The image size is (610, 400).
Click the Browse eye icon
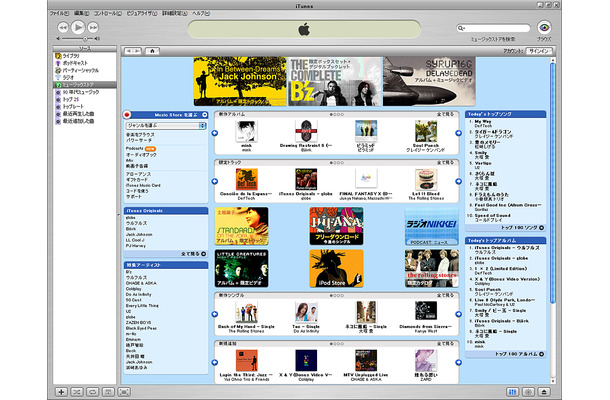(x=544, y=28)
